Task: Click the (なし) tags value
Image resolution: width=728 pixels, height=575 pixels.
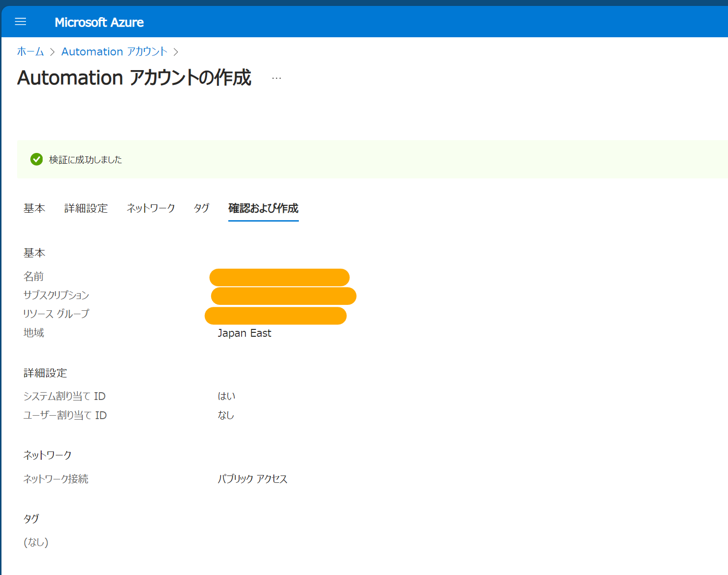Action: coord(36,542)
